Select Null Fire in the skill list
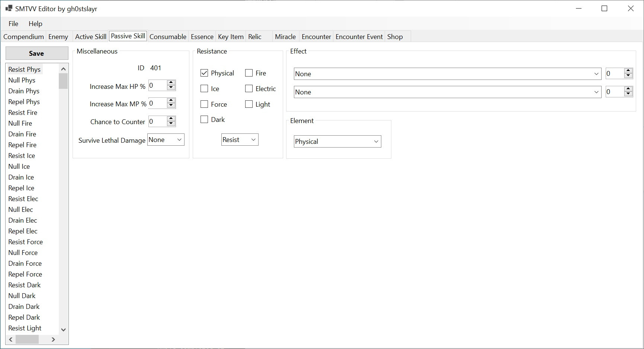 coord(20,123)
